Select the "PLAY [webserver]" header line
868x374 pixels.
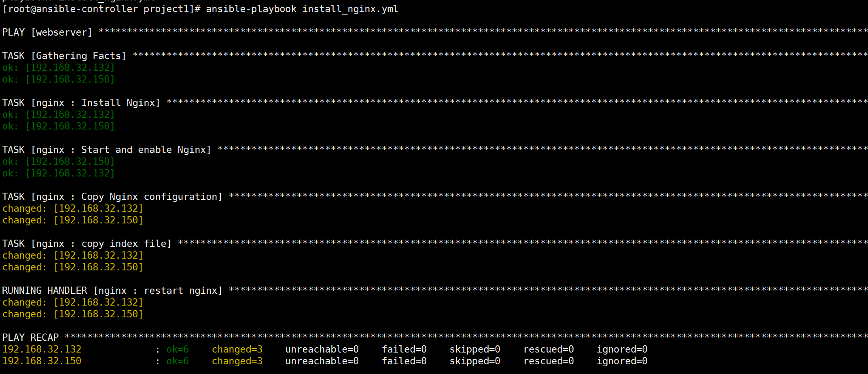[x=47, y=32]
